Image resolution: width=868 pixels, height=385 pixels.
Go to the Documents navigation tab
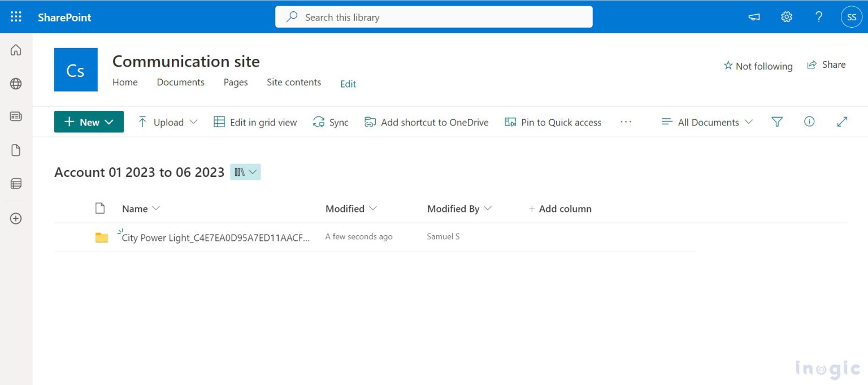(x=180, y=83)
